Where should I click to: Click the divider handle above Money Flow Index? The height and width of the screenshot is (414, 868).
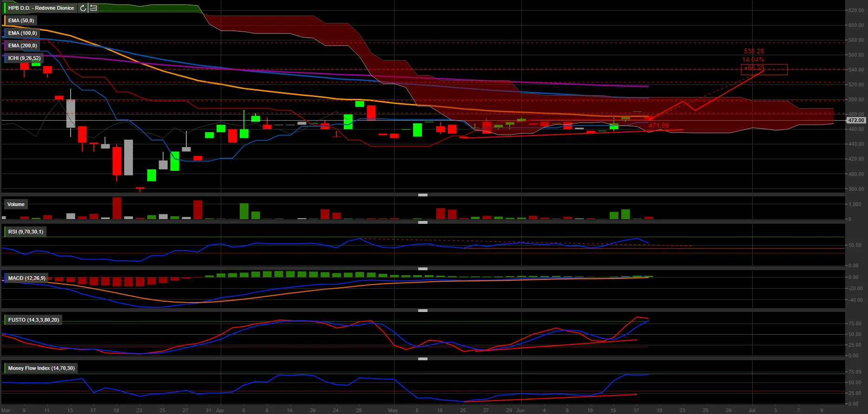point(422,359)
